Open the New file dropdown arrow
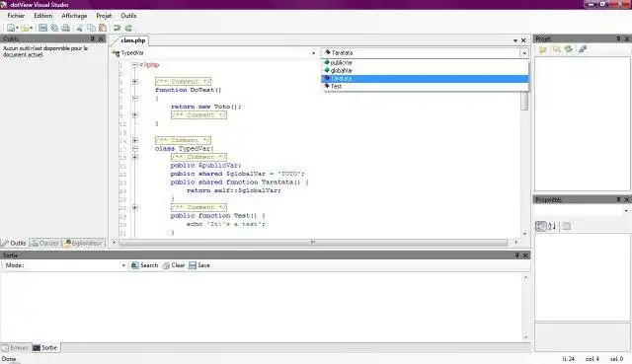 tap(17, 28)
